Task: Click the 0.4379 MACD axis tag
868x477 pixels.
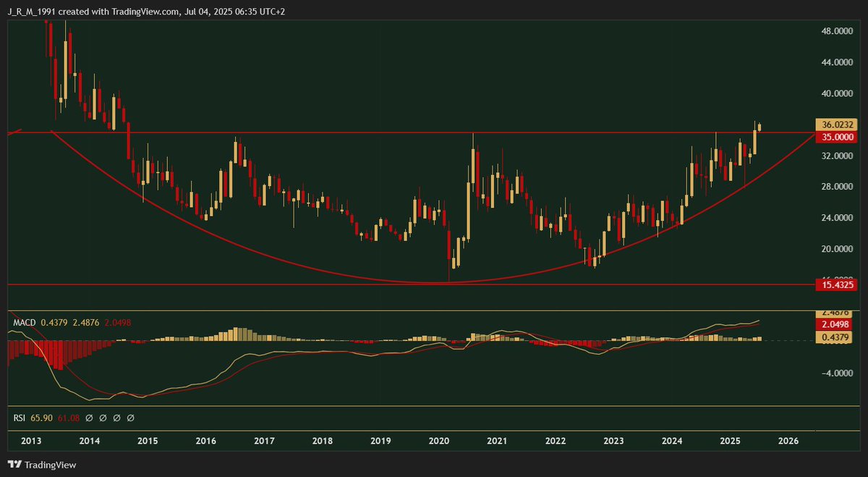Action: tap(835, 337)
